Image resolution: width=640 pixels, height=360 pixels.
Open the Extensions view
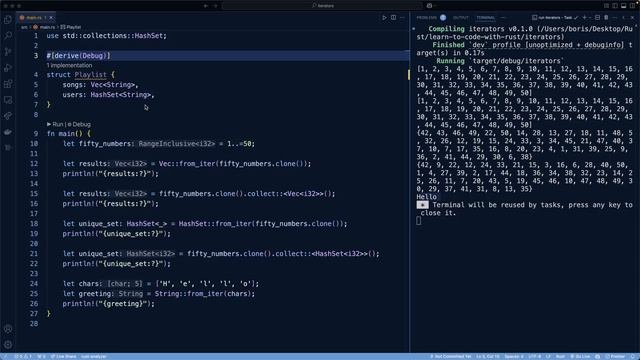click(8, 84)
